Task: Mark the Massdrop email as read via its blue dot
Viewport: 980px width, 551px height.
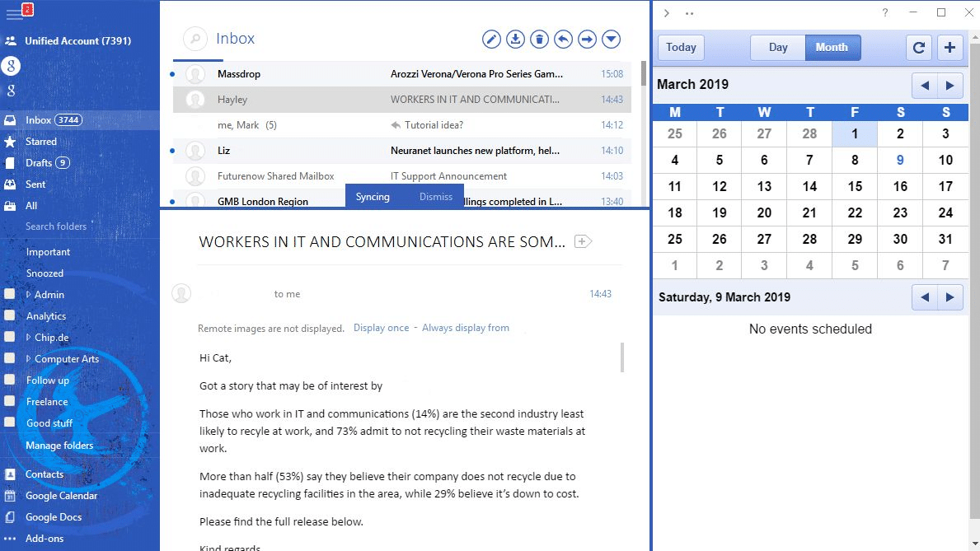Action: [173, 73]
